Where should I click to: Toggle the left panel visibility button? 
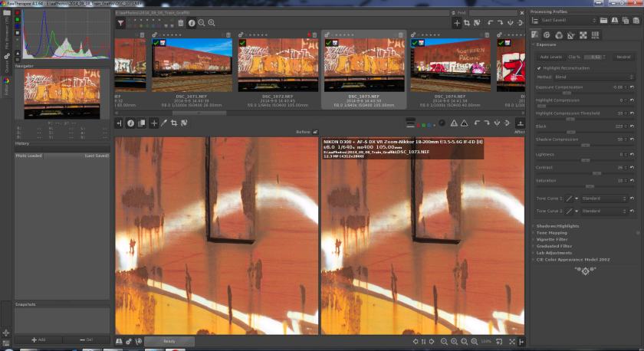(x=120, y=123)
